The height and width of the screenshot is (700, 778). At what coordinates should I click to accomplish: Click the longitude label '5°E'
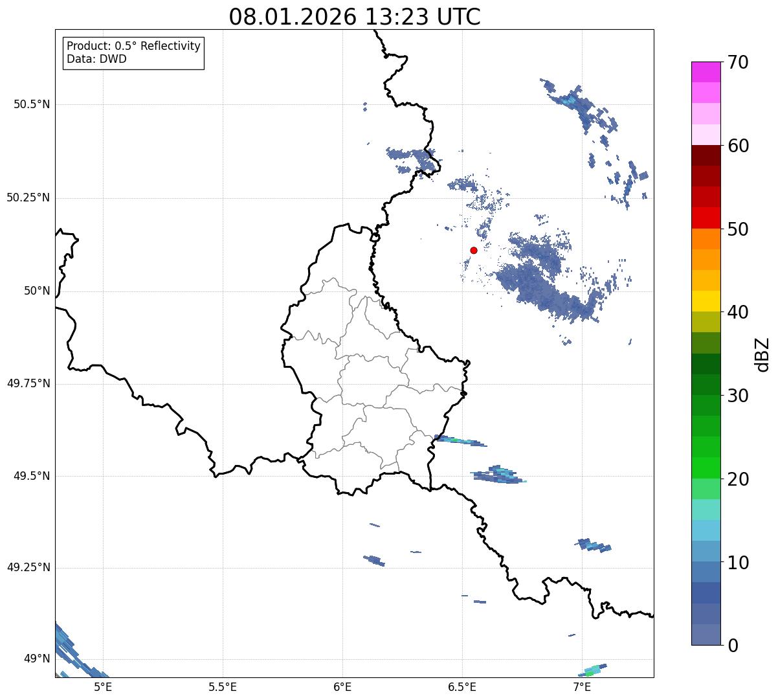(103, 687)
